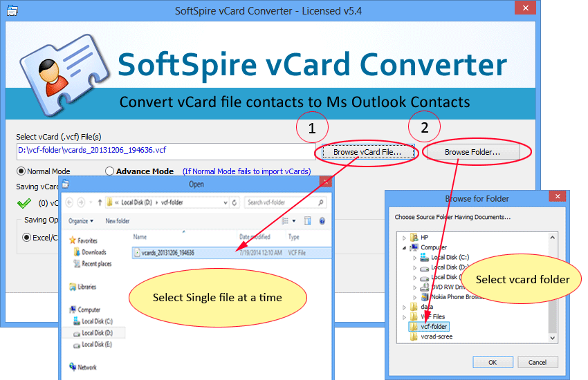588x380 pixels.
Task: Click the Browse vCard File button
Action: 367,152
